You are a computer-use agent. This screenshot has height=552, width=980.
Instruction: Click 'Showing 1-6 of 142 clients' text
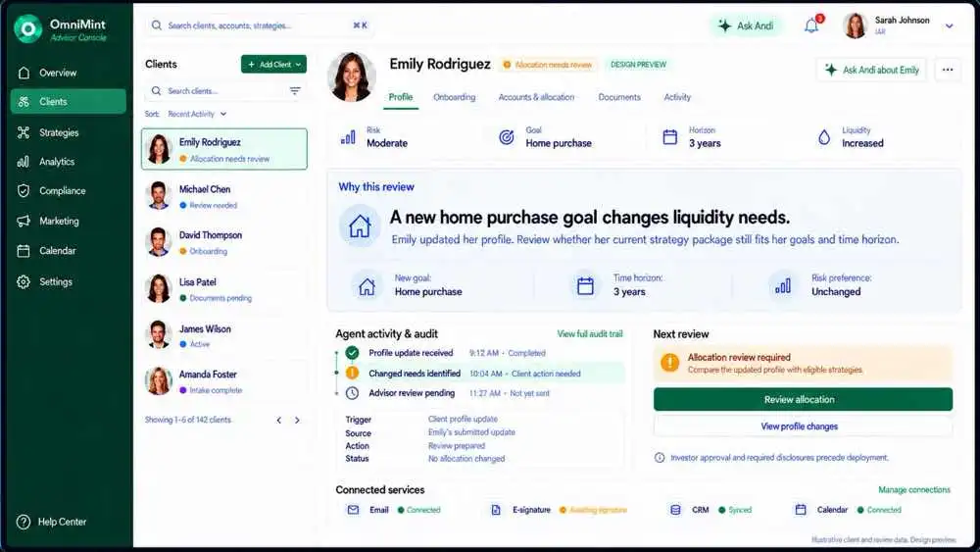(x=187, y=420)
